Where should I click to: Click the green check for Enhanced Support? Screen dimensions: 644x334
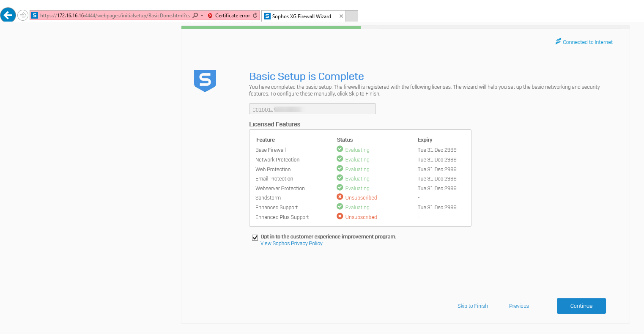click(340, 206)
